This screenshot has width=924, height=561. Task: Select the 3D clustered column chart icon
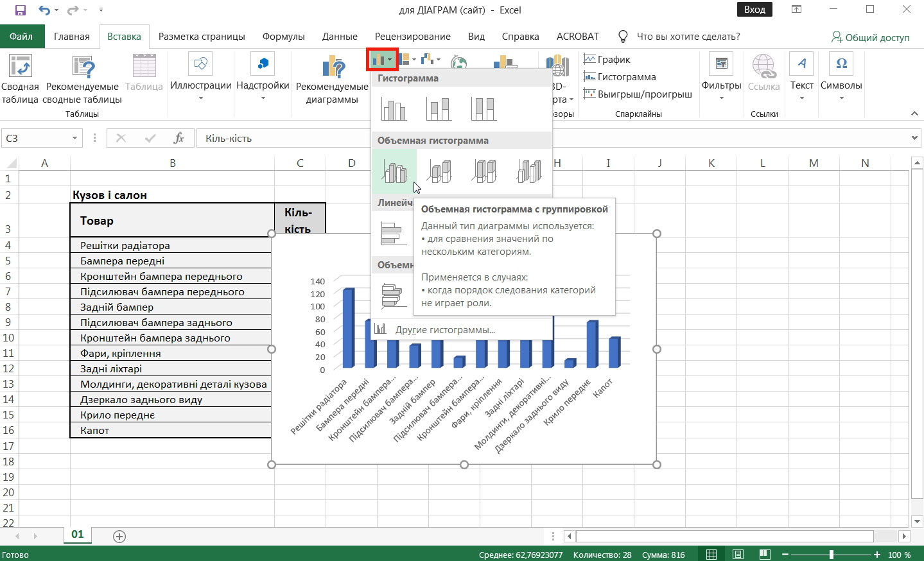[x=394, y=171]
